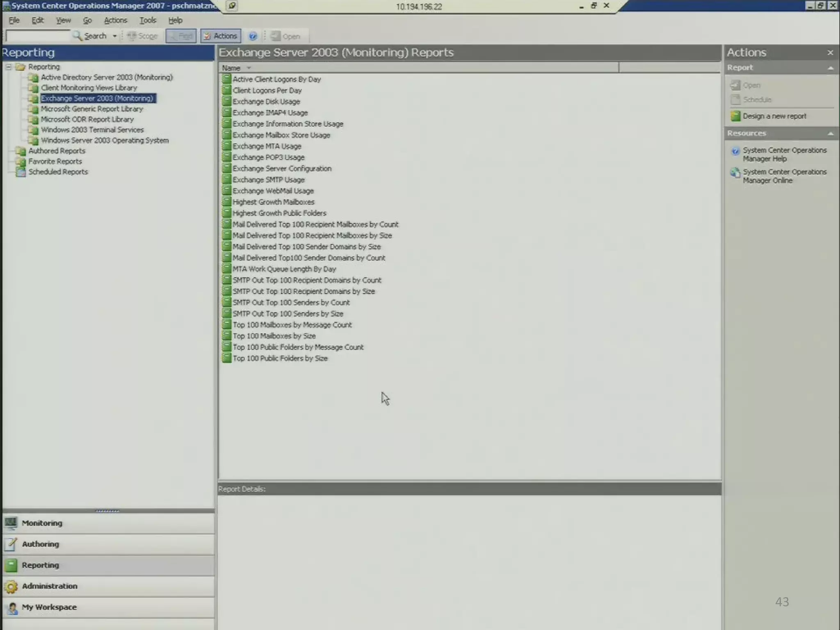This screenshot has height=630, width=840.
Task: Collapse the Resources section chevron
Action: [831, 134]
